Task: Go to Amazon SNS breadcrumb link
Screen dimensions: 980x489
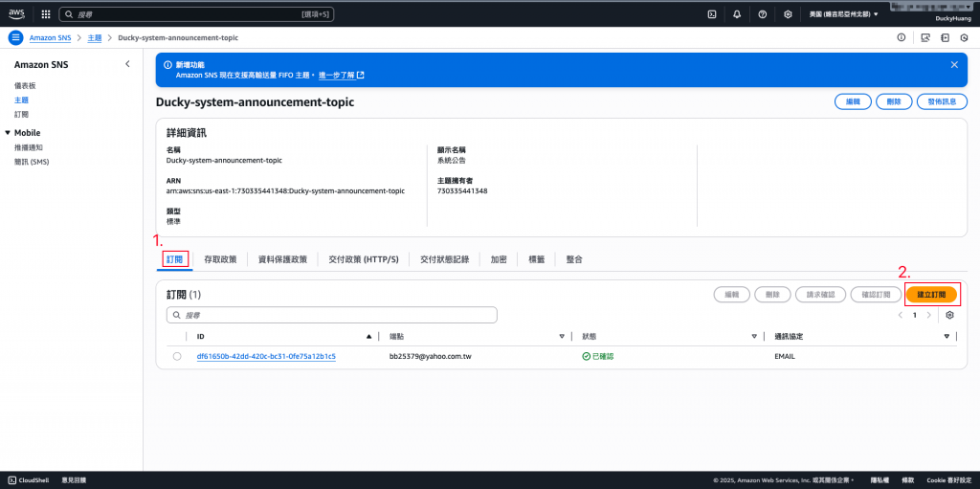Action: pyautogui.click(x=51, y=37)
